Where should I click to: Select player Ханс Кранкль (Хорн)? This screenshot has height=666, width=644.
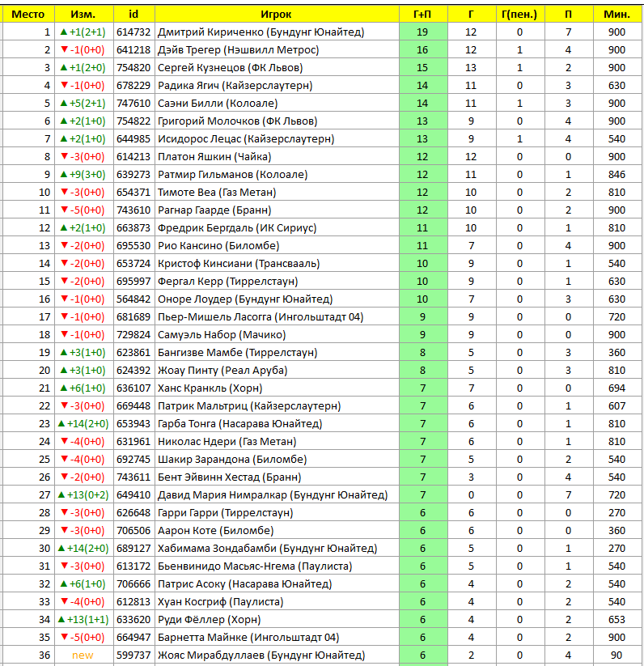[x=210, y=388]
